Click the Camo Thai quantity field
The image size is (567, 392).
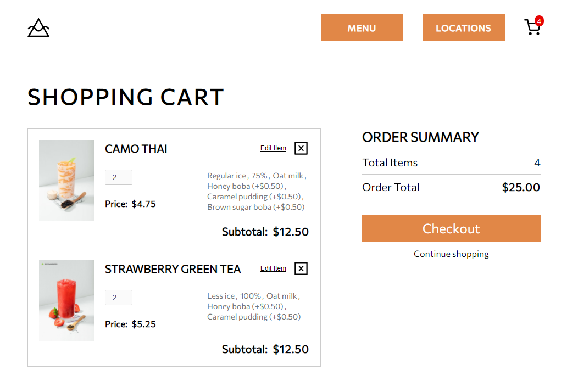click(118, 177)
